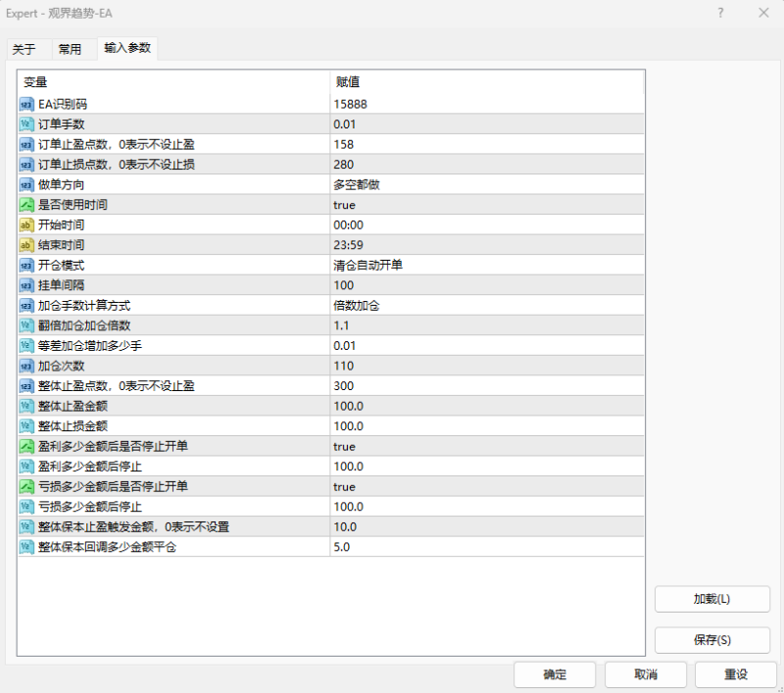Screen dimensions: 784x693
Task: Click the 保存(S) button
Action: [x=711, y=639]
